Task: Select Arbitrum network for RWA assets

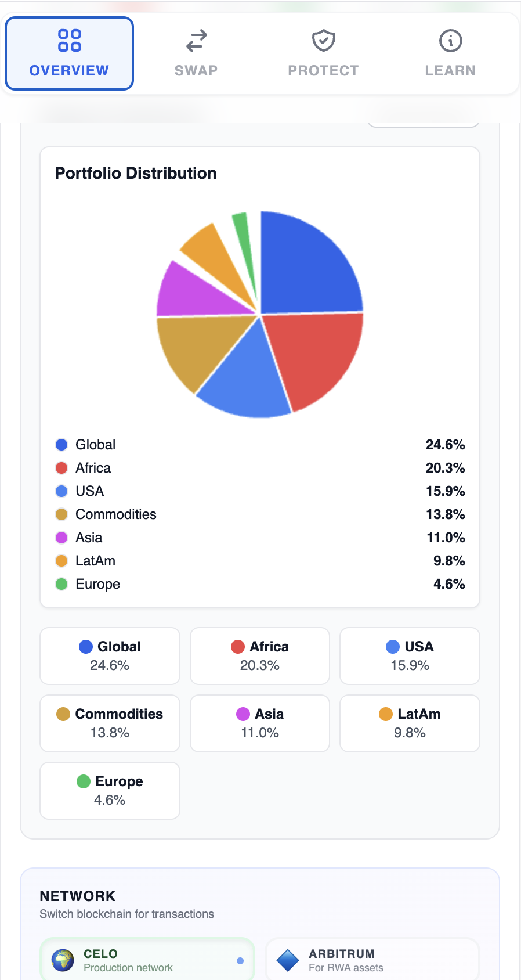Action: (371, 960)
